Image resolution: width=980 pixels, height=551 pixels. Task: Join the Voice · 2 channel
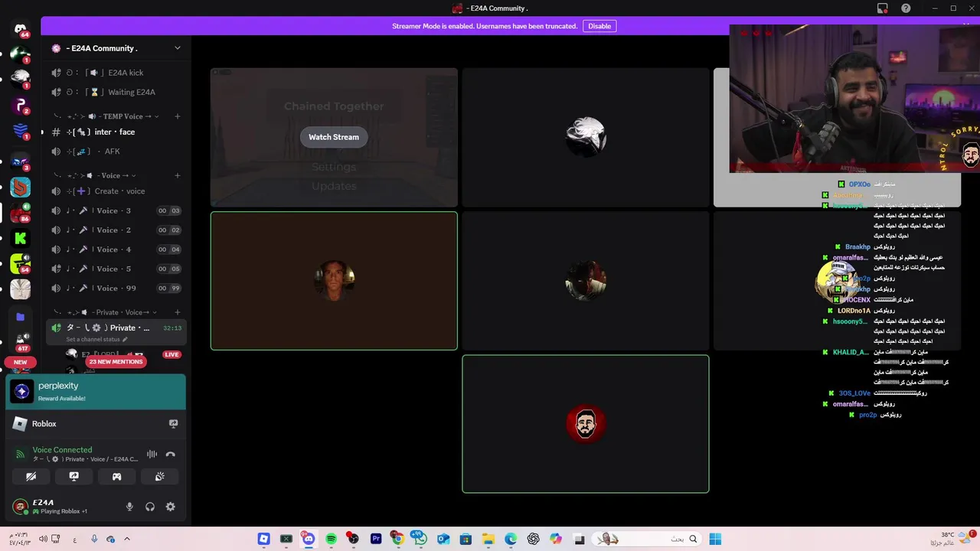[116, 230]
